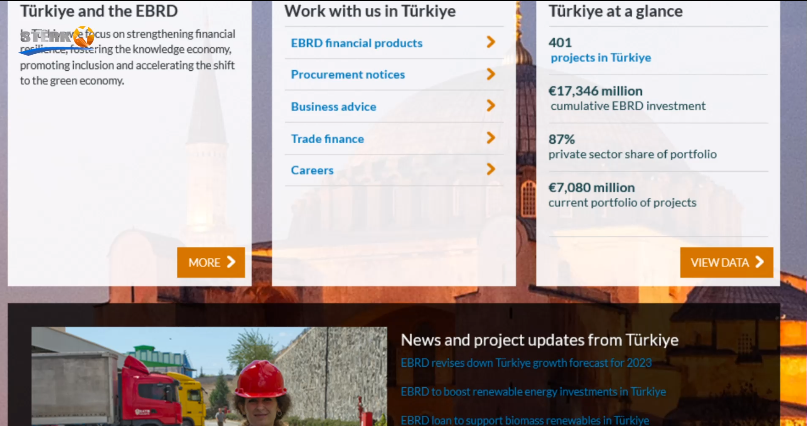
Task: Open EBRD to boost renewable energy investments article
Action: click(x=533, y=392)
